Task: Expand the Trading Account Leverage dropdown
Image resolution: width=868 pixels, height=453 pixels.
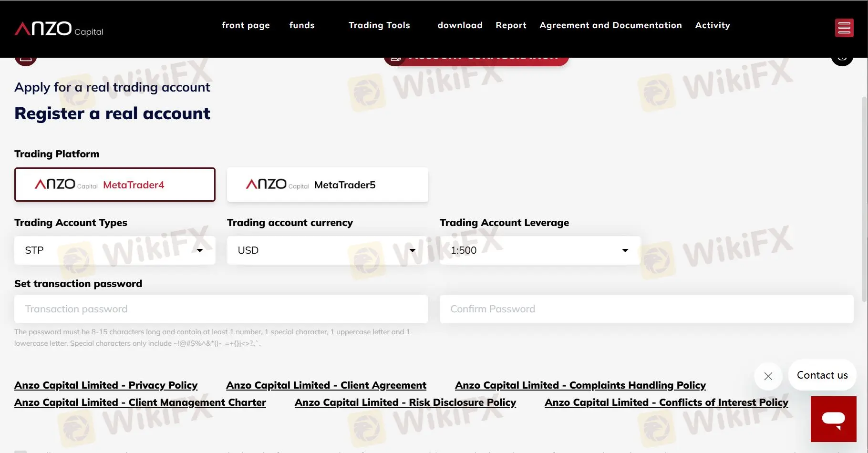Action: click(540, 250)
